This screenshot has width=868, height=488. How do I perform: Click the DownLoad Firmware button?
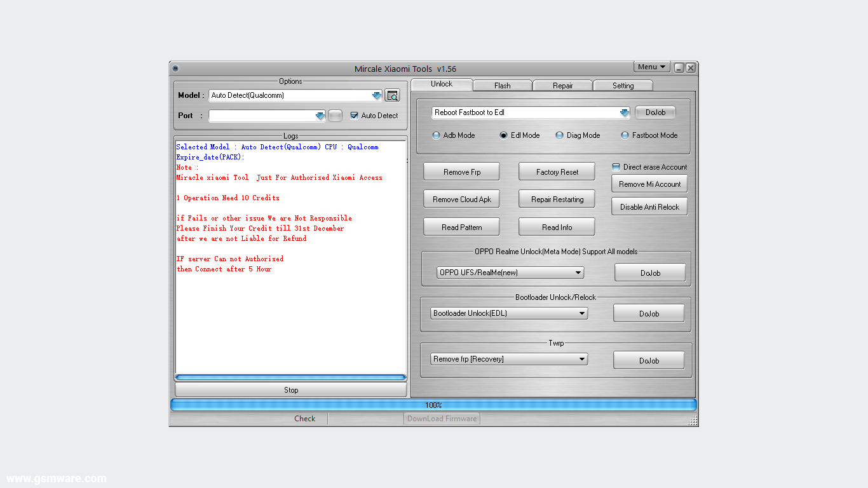442,419
